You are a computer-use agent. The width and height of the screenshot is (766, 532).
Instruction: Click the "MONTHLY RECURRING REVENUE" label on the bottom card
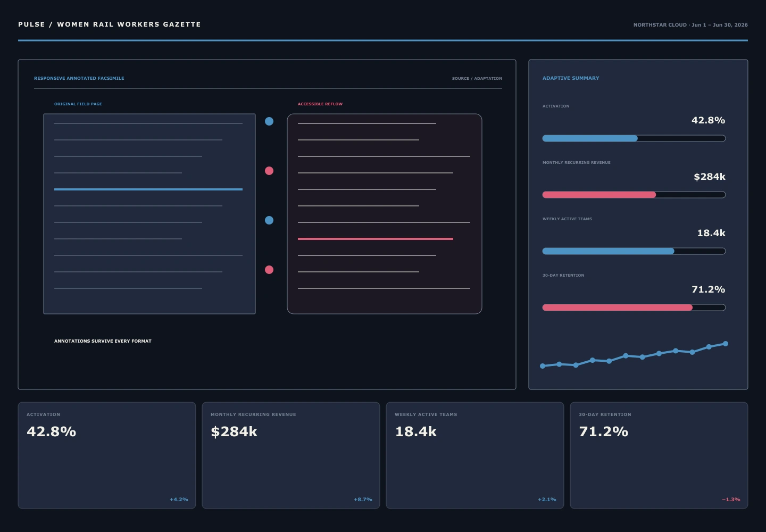253,414
